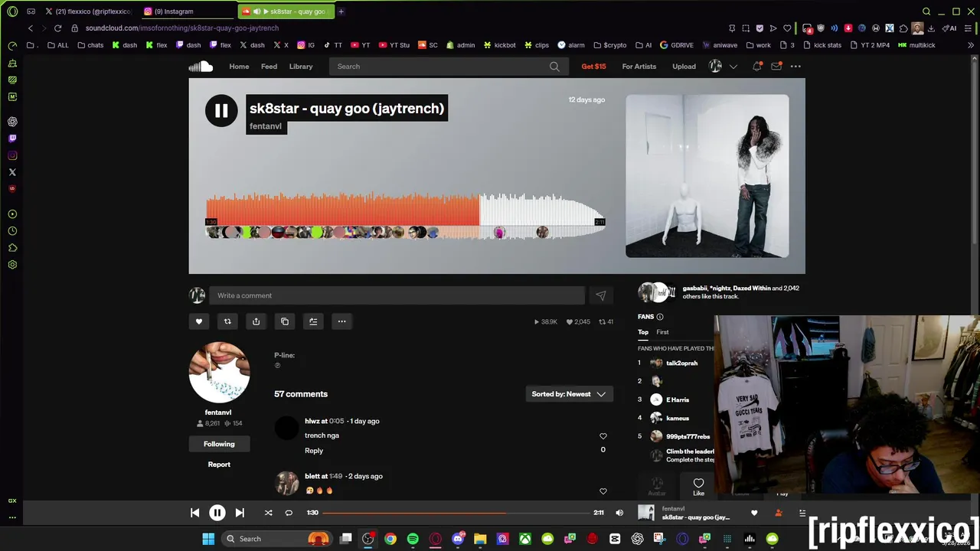Toggle the follow-artist icon in the bottom player

point(779,513)
